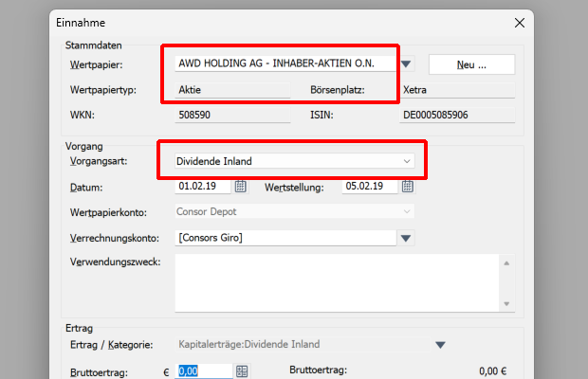This screenshot has height=379, width=588.
Task: Click the Verwendungszweck scrollbar up arrow
Action: click(506, 263)
